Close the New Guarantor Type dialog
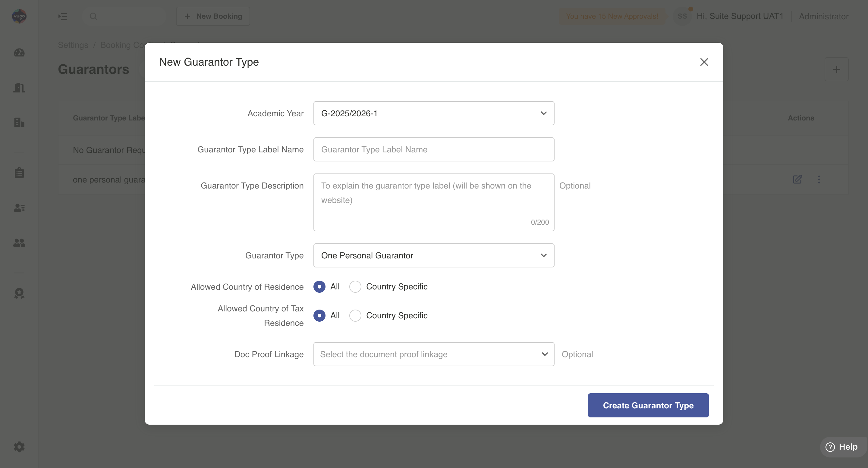This screenshot has width=868, height=468. pos(703,62)
